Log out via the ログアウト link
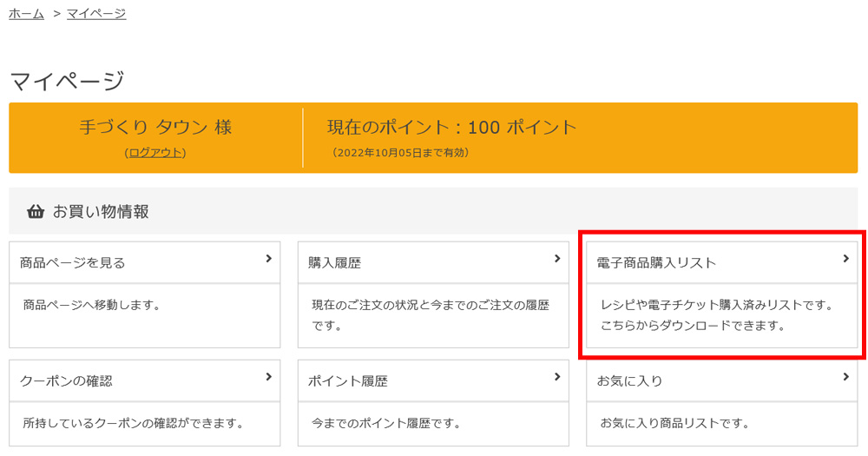 click(155, 152)
